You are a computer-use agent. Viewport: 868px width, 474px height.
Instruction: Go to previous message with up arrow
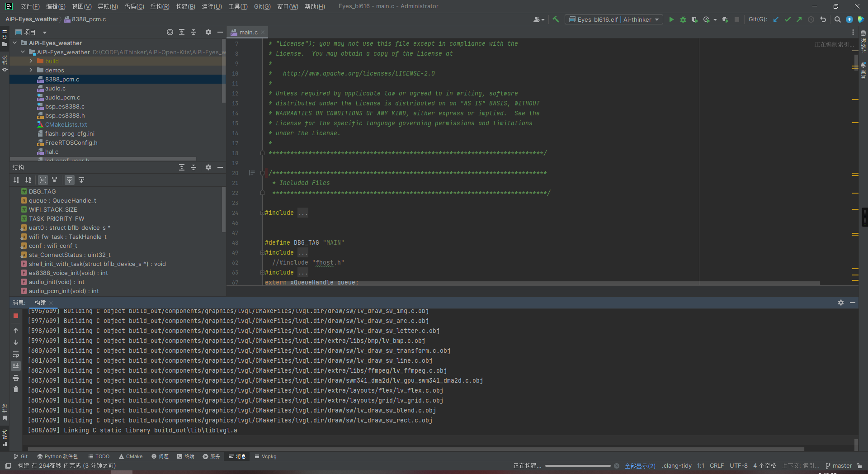(16, 331)
